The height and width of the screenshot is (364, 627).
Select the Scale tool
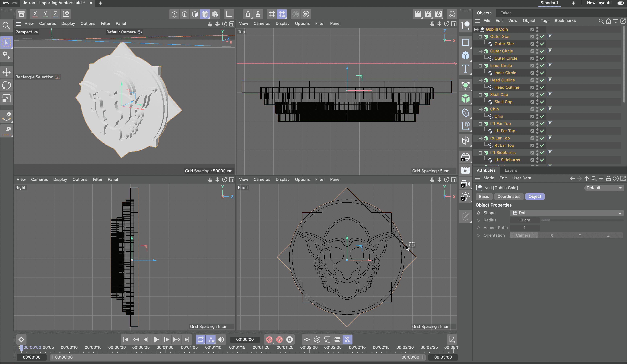(7, 98)
